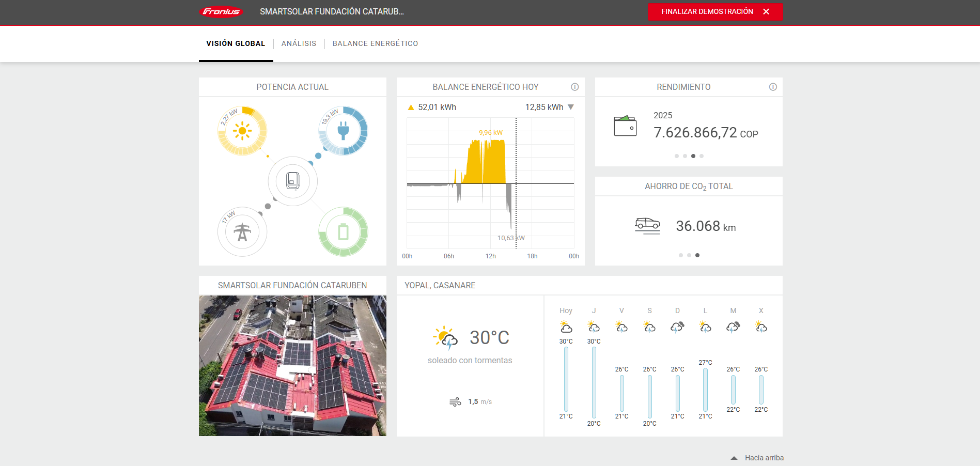Select the inverter icon in center
Screen dimensions: 980x466
click(x=292, y=181)
